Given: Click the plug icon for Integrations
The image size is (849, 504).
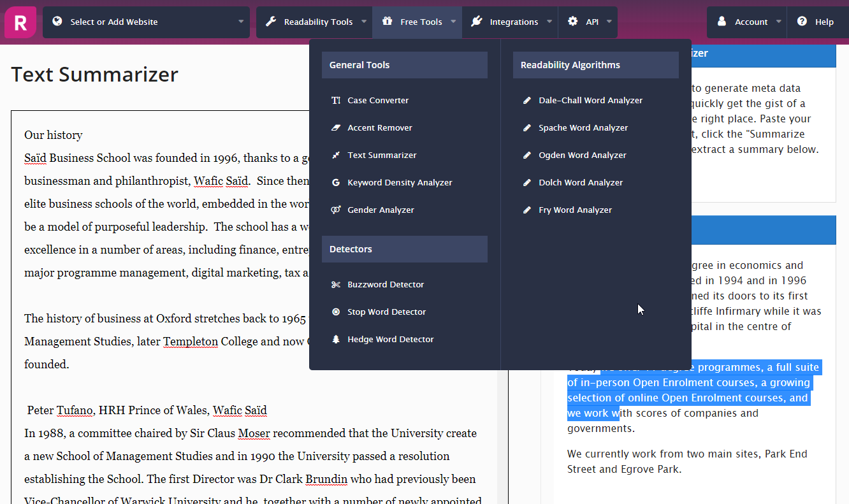Looking at the screenshot, I should [x=477, y=22].
